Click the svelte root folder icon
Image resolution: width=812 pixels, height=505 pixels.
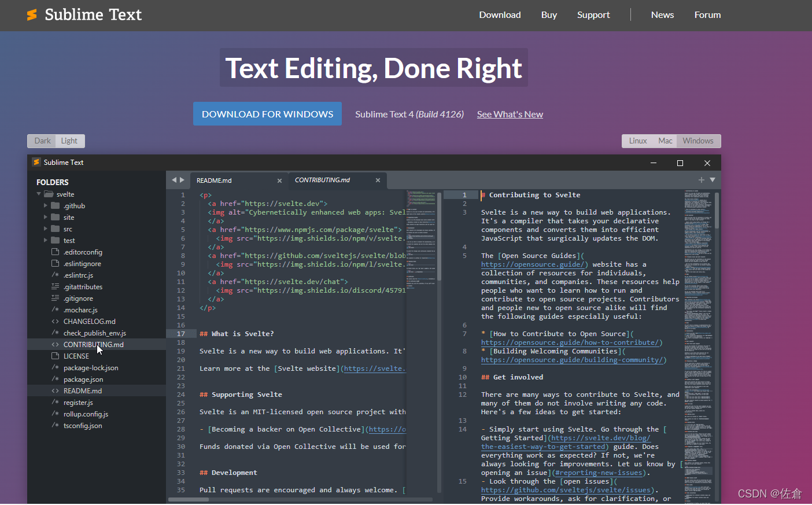coord(49,194)
